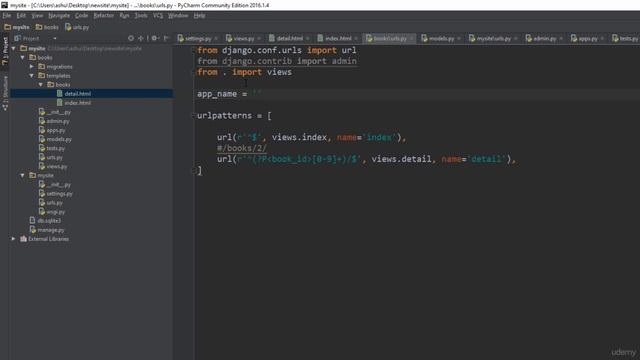The width and height of the screenshot is (640, 360).
Task: Open the Code menu
Action: [x=81, y=16]
